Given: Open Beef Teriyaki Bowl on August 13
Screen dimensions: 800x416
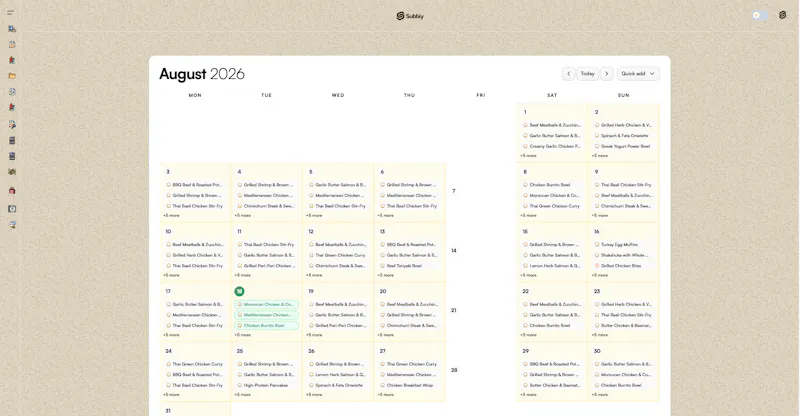Looking at the screenshot, I should coord(409,266).
